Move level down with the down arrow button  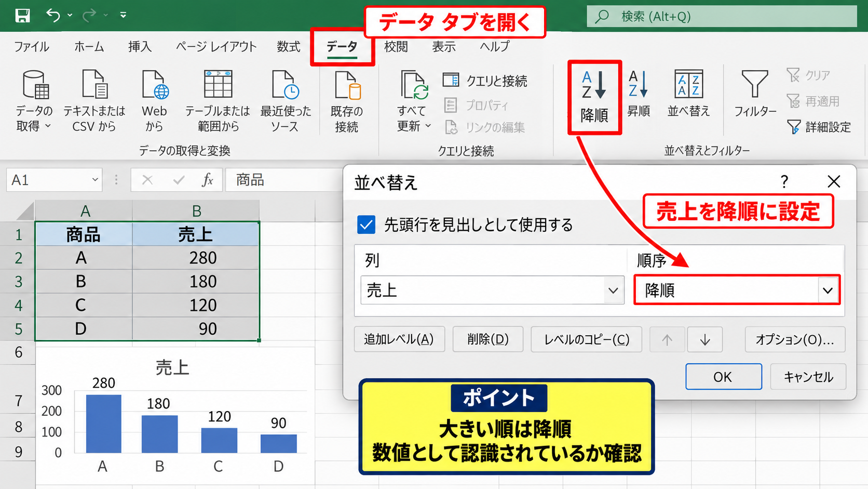click(x=705, y=340)
